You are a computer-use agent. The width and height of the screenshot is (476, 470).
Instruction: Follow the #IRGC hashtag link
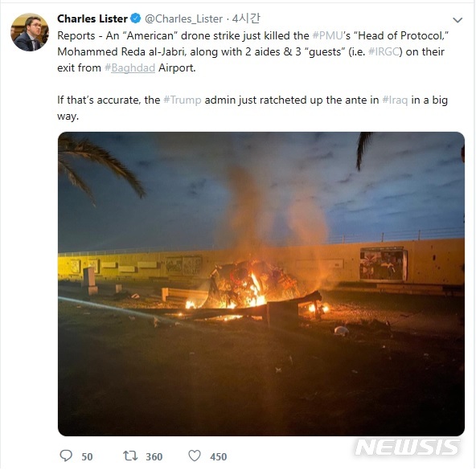(x=384, y=52)
